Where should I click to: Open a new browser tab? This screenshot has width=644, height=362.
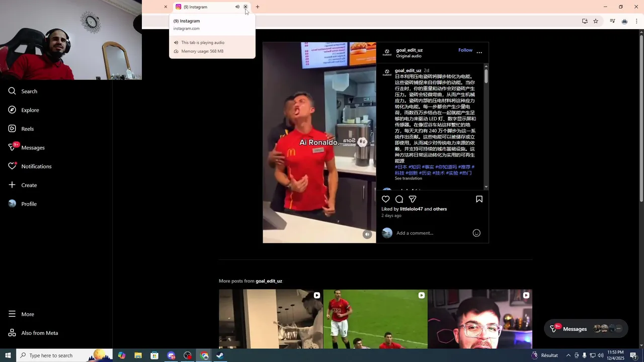pos(258,7)
